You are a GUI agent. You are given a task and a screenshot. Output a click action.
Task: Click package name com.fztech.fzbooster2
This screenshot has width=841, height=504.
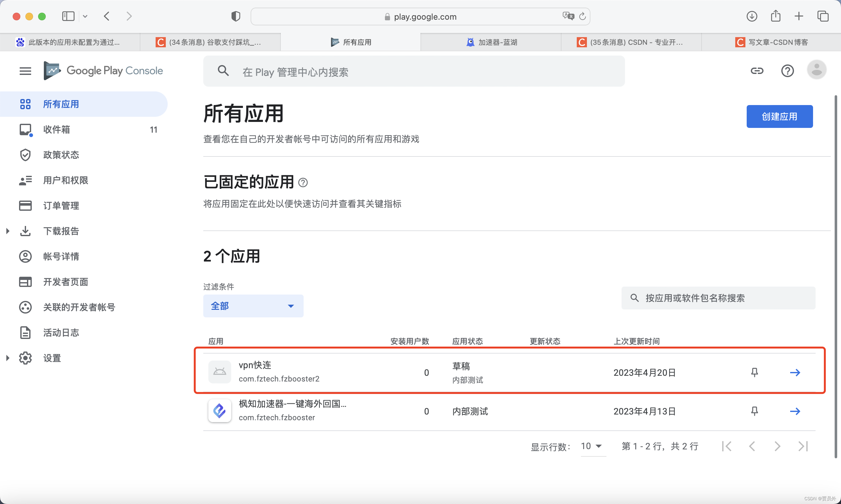279,379
